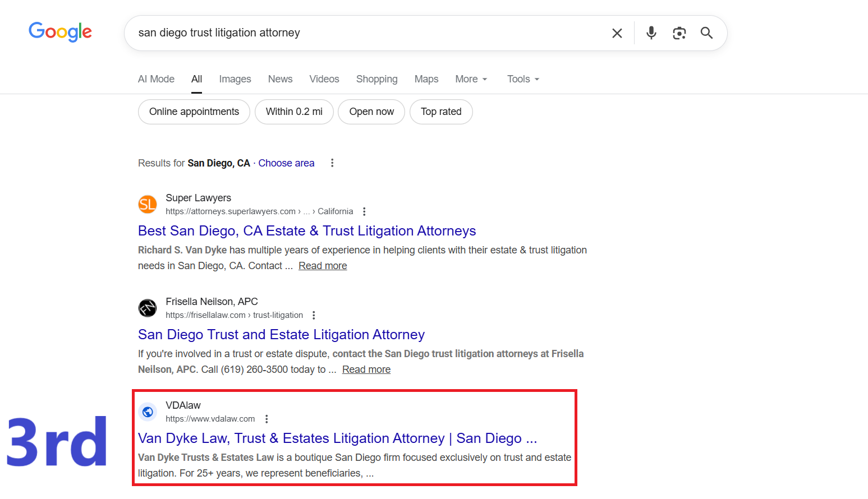Start voice search with microphone icon
The width and height of the screenshot is (868, 499).
click(x=651, y=33)
